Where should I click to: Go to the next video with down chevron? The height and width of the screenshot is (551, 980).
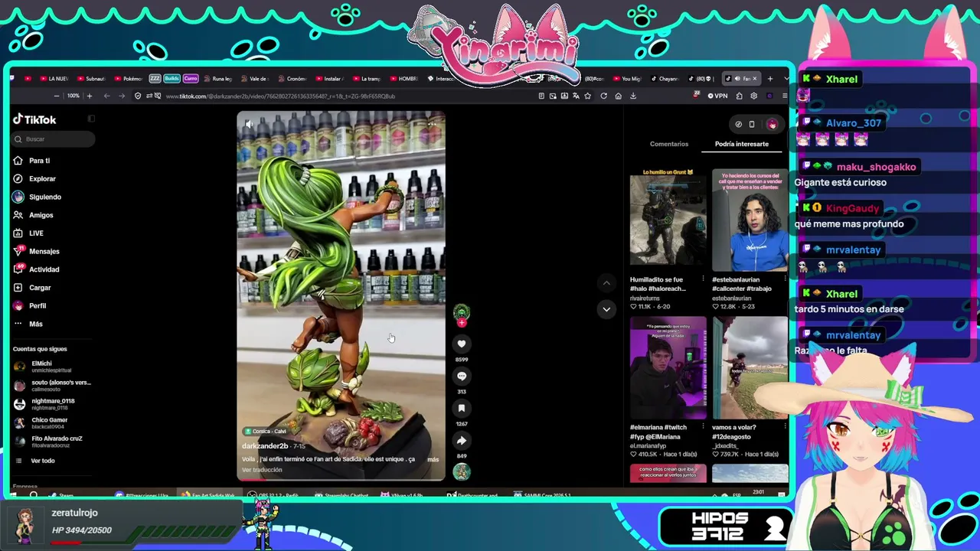pos(606,309)
